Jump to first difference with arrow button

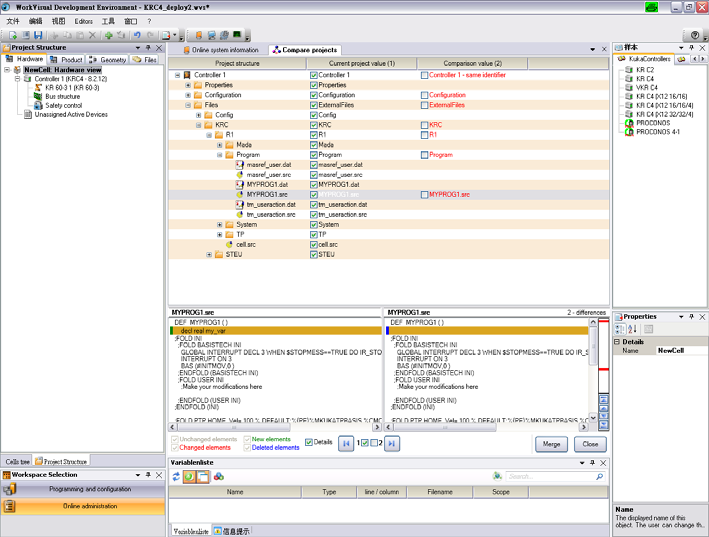coord(347,444)
